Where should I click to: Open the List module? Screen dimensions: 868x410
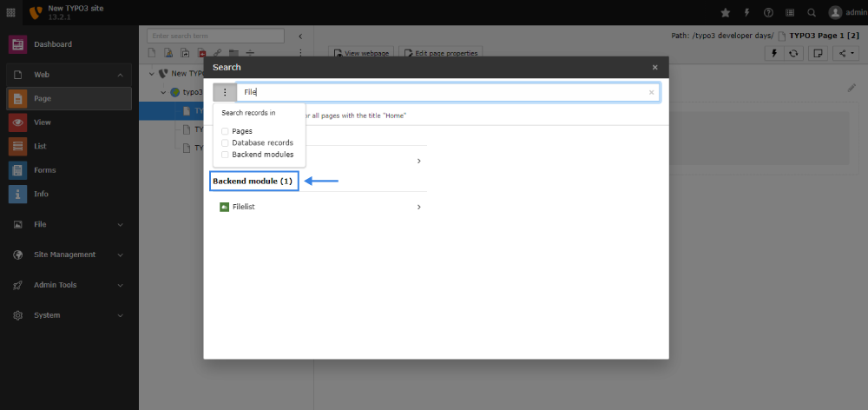coord(69,146)
